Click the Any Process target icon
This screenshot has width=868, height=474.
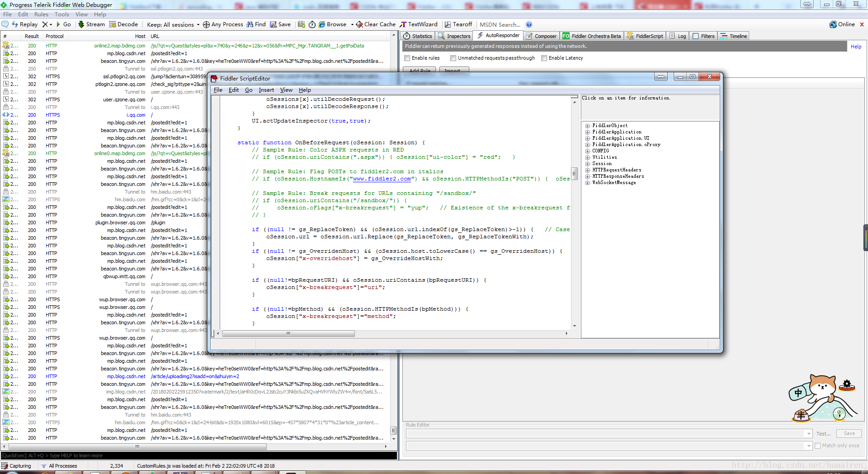pyautogui.click(x=206, y=24)
